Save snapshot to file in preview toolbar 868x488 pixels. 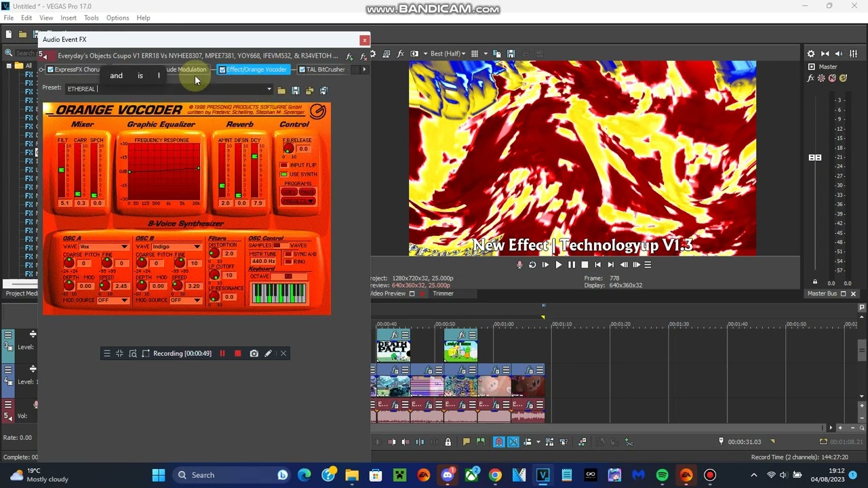coord(511,54)
